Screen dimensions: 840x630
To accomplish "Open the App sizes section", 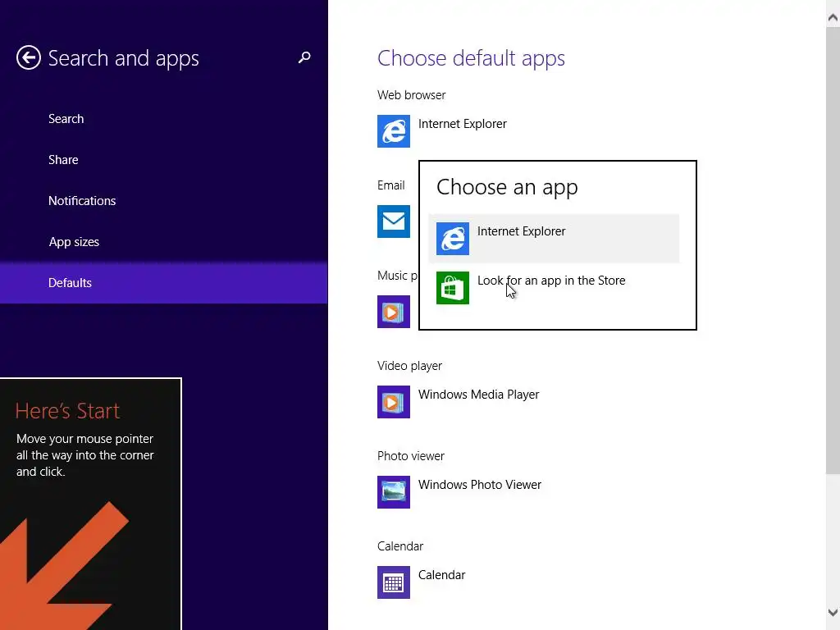I will pos(74,242).
